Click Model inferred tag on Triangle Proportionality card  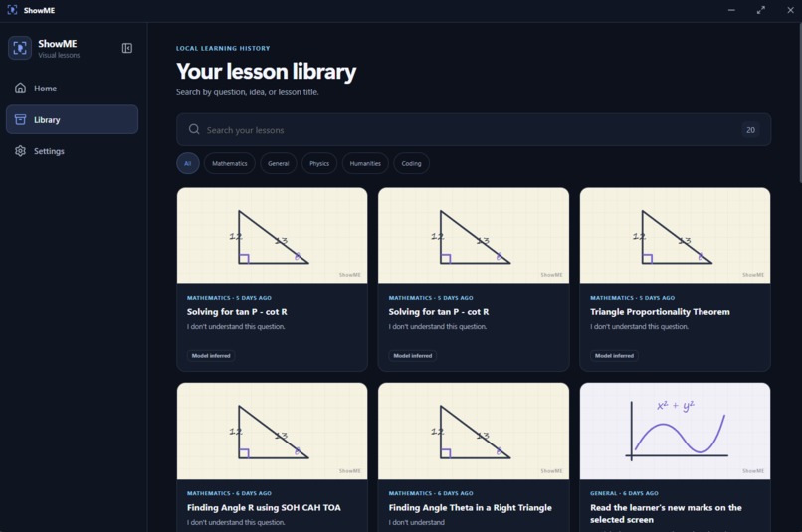[x=614, y=356]
